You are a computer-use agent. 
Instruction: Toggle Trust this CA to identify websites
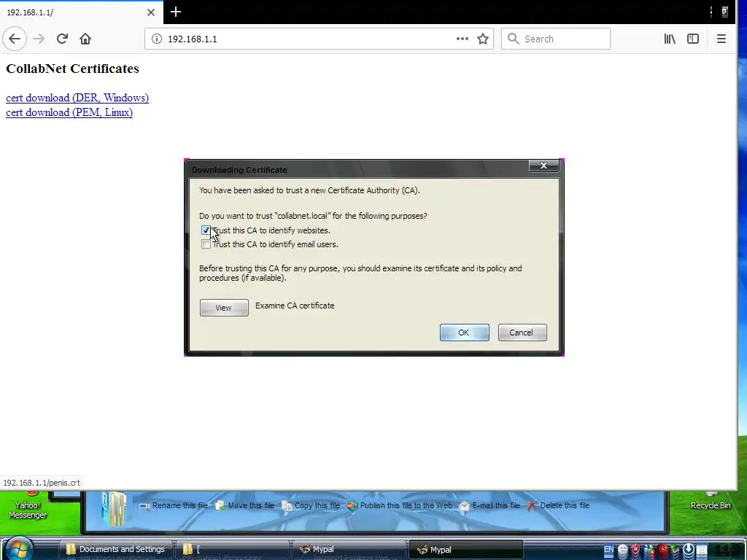point(205,230)
